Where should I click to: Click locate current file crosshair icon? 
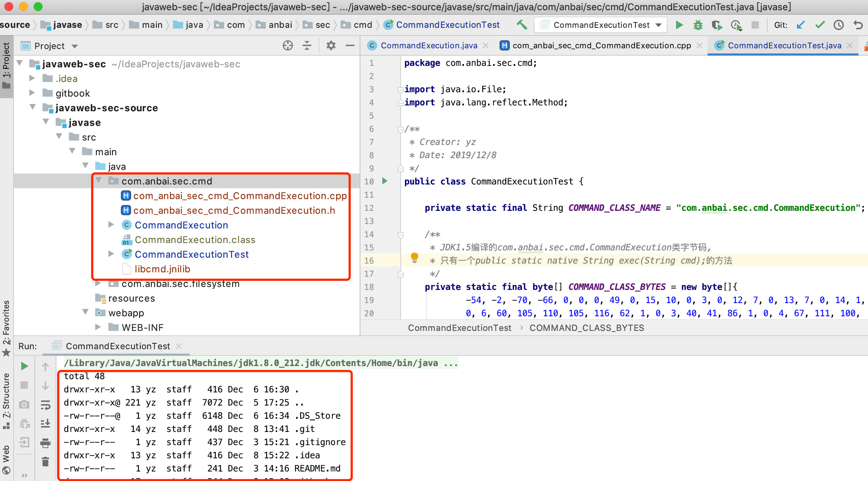(x=288, y=46)
